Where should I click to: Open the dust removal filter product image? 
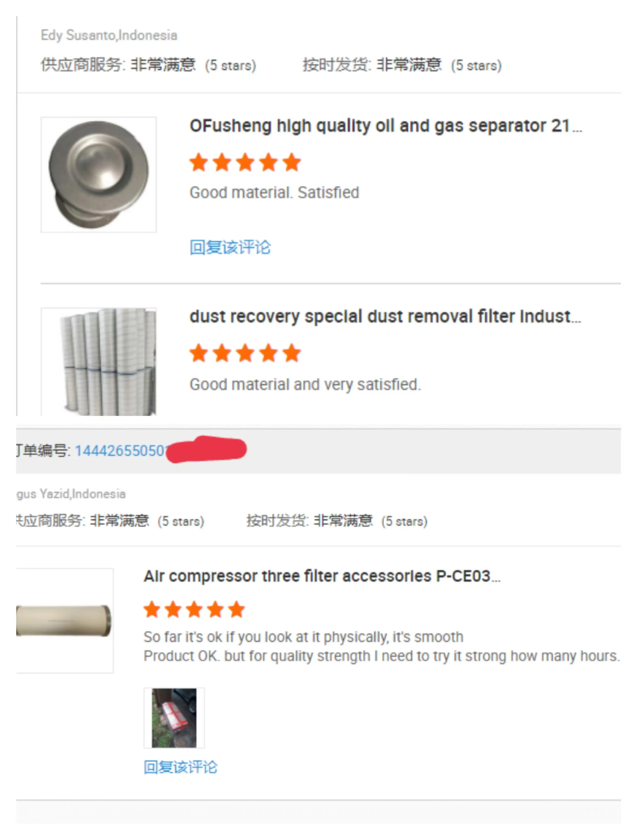[98, 361]
